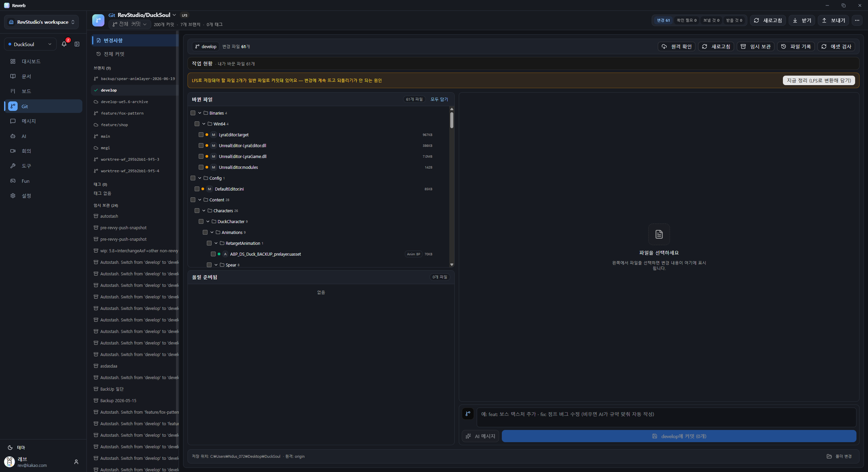The width and height of the screenshot is (868, 472).
Task: Check the Binaries folder checkbox
Action: pos(193,113)
